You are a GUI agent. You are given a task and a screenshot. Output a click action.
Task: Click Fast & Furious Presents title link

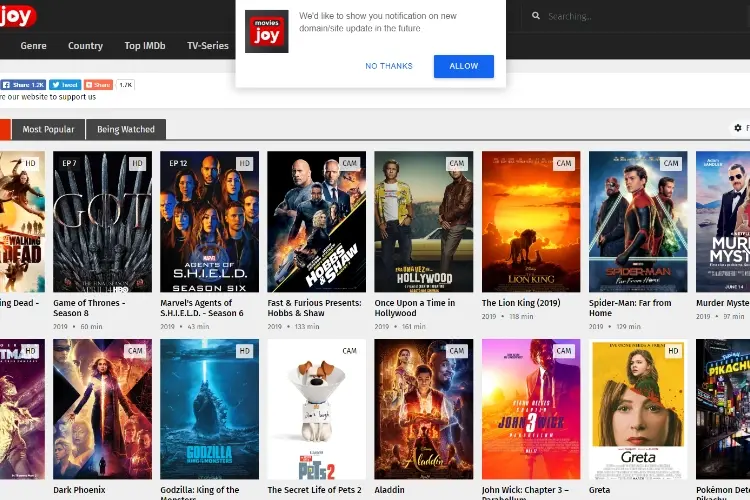coord(314,308)
